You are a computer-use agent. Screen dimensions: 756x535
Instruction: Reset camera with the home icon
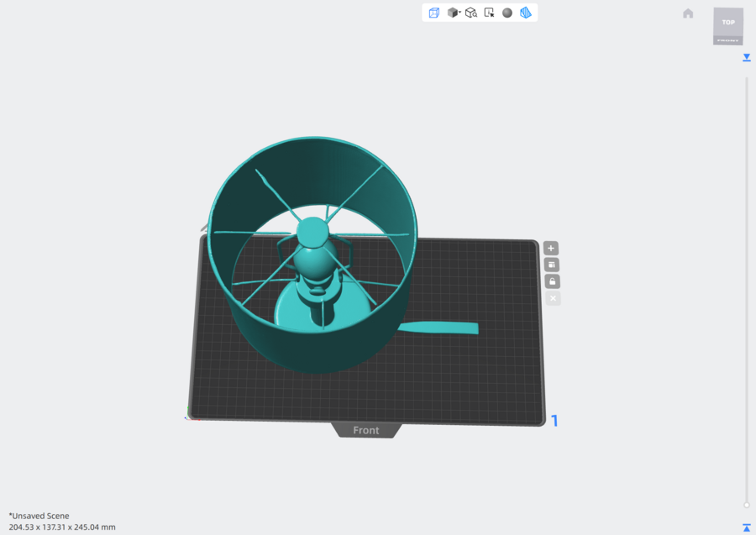(688, 13)
